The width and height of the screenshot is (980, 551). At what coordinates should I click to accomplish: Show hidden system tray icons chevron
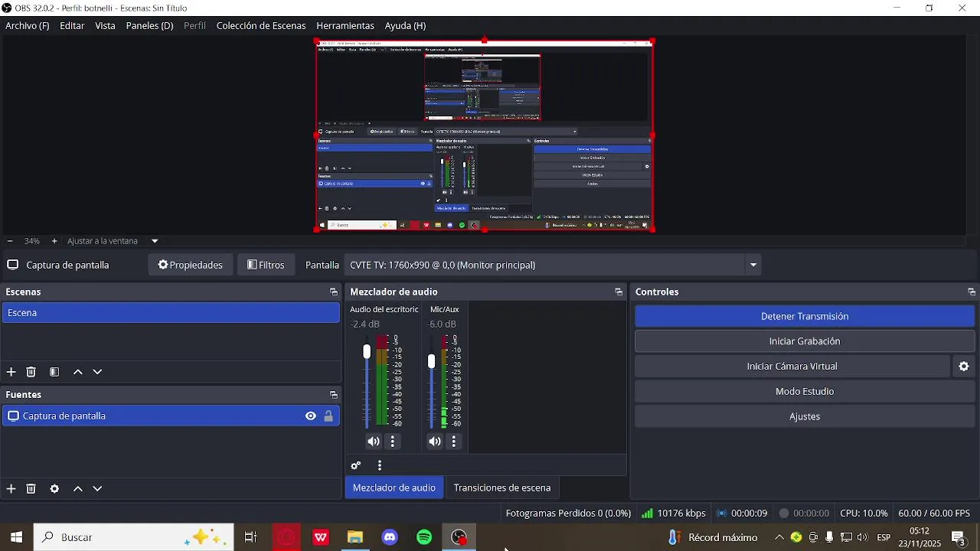click(779, 537)
